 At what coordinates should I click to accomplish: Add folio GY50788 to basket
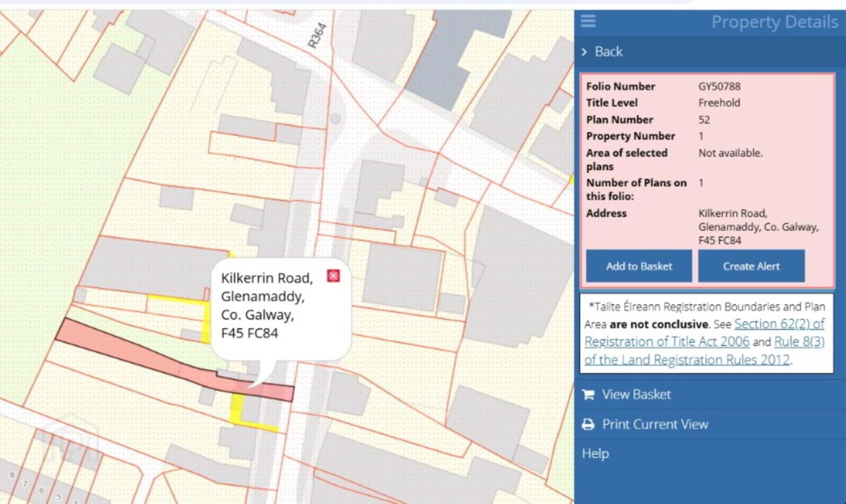click(x=639, y=266)
